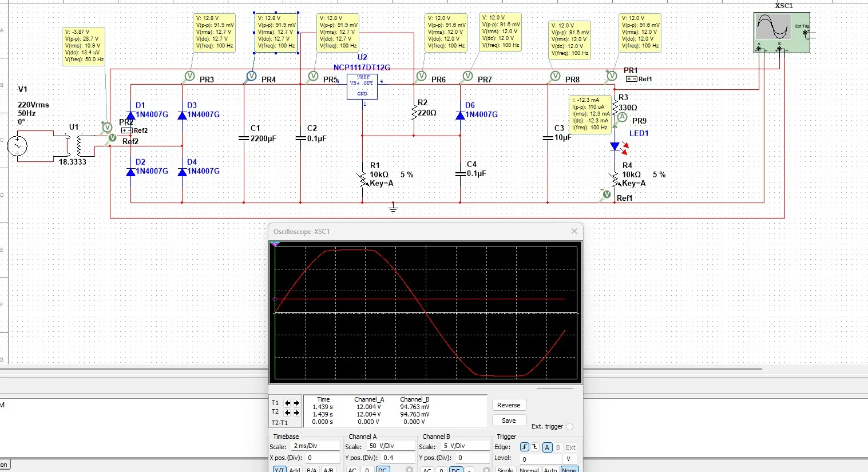
Task: Select the XSC1 oscilloscope instrument icon
Action: 782,33
